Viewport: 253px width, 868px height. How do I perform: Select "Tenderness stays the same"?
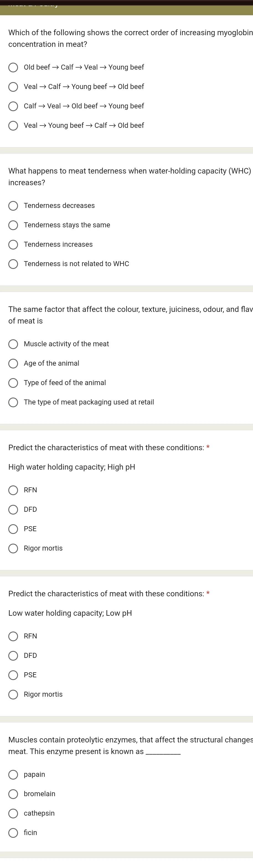[14, 225]
